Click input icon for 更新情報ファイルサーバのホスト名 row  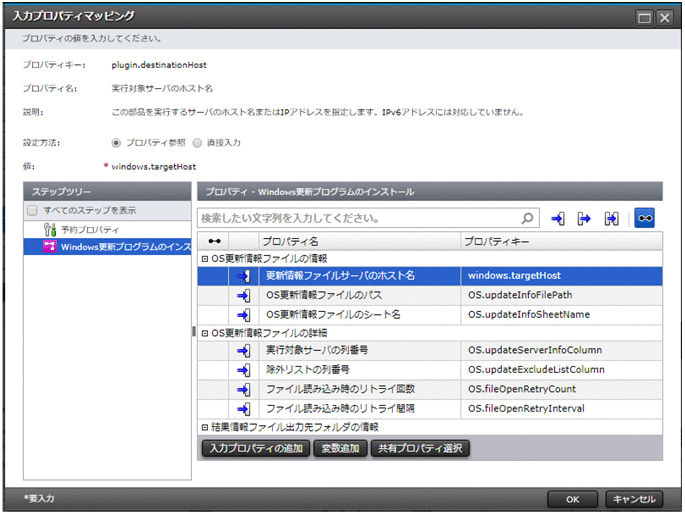[244, 276]
